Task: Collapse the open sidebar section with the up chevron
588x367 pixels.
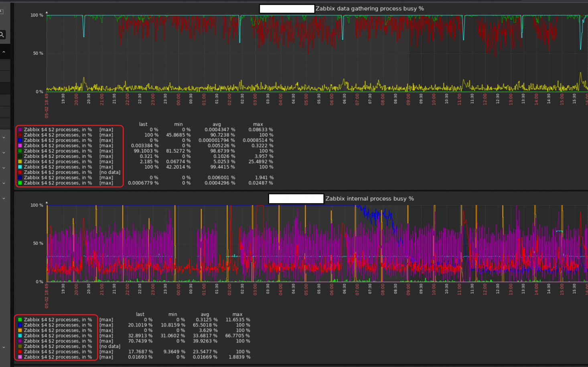Action: tap(4, 52)
